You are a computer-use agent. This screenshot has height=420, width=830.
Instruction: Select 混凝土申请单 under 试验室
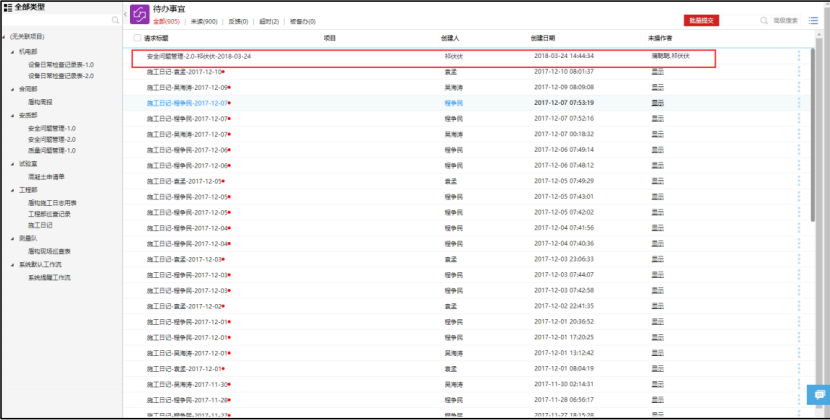click(46, 177)
